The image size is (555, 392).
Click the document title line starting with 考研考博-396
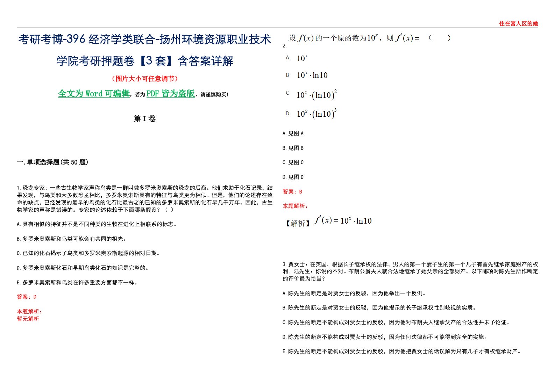144,39
